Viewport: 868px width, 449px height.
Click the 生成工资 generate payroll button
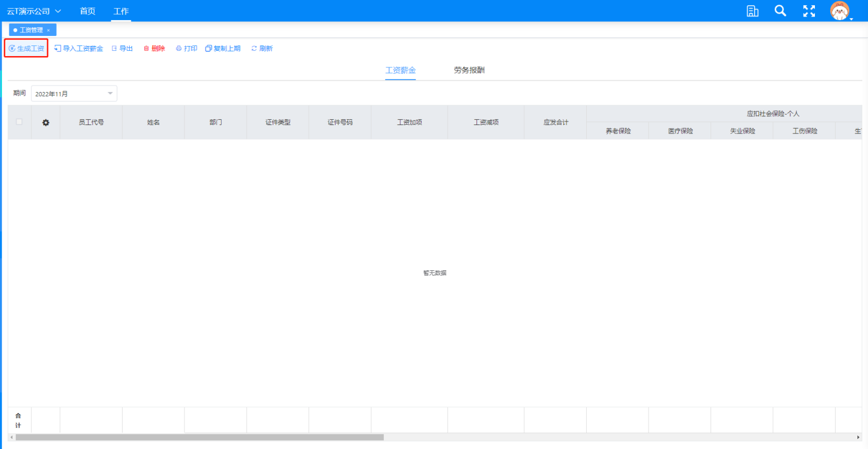tap(27, 48)
